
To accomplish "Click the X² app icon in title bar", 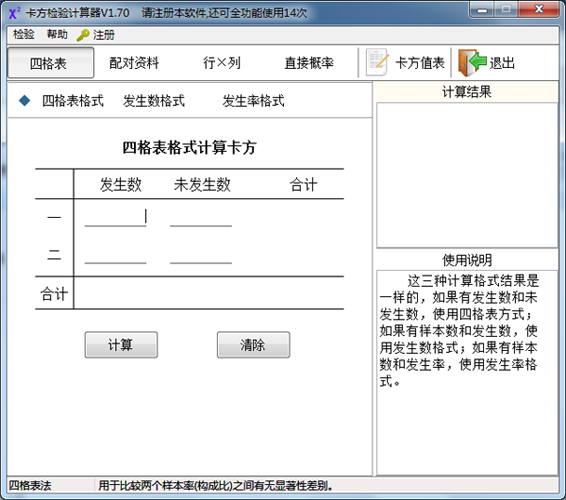I will [x=14, y=13].
